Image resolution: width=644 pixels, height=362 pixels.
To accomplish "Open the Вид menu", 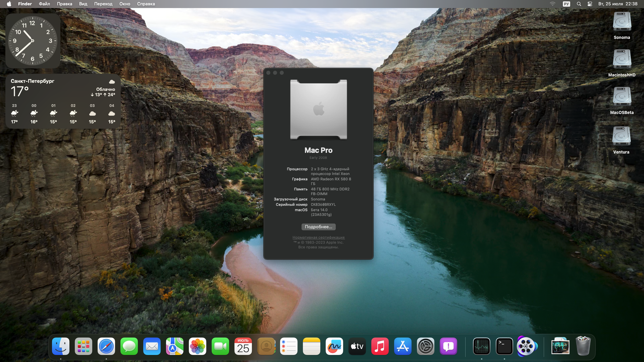I will click(x=83, y=4).
